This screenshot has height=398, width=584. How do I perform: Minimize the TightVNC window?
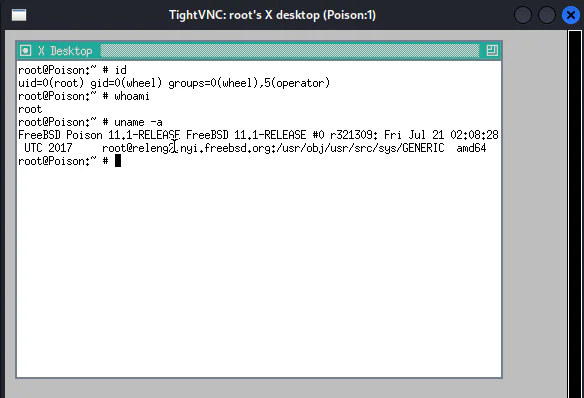point(523,15)
